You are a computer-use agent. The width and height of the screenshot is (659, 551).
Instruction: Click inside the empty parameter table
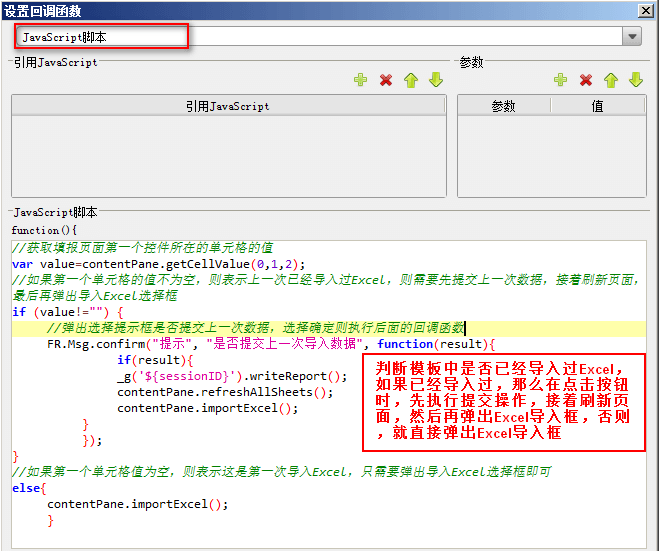pos(551,156)
